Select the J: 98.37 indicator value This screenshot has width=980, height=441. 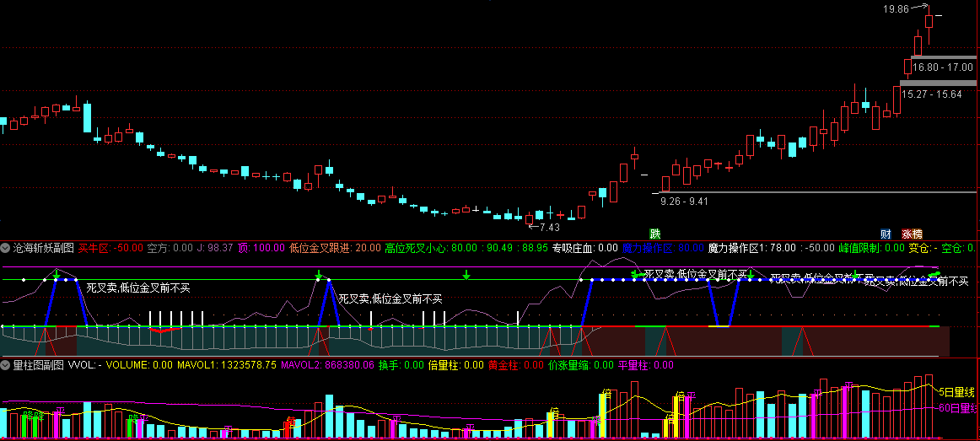pos(214,248)
